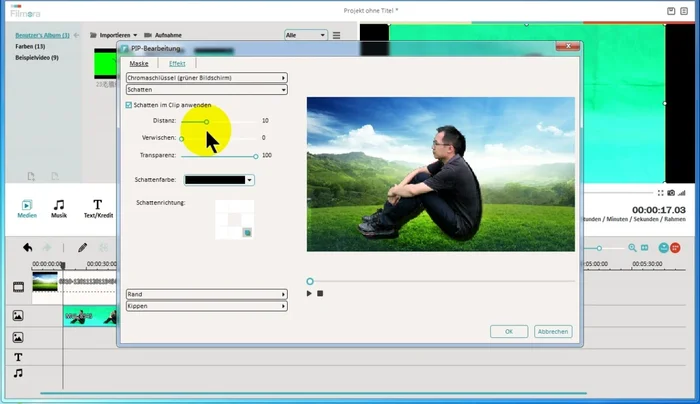Expand the Chromaschlüssel (grüner Bildschirm) section
The image size is (700, 404).
[206, 77]
